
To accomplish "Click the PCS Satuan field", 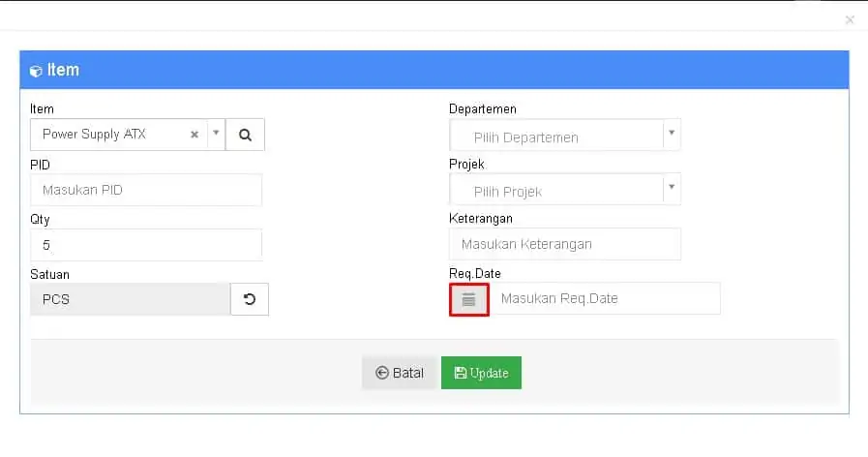I will pyautogui.click(x=130, y=300).
